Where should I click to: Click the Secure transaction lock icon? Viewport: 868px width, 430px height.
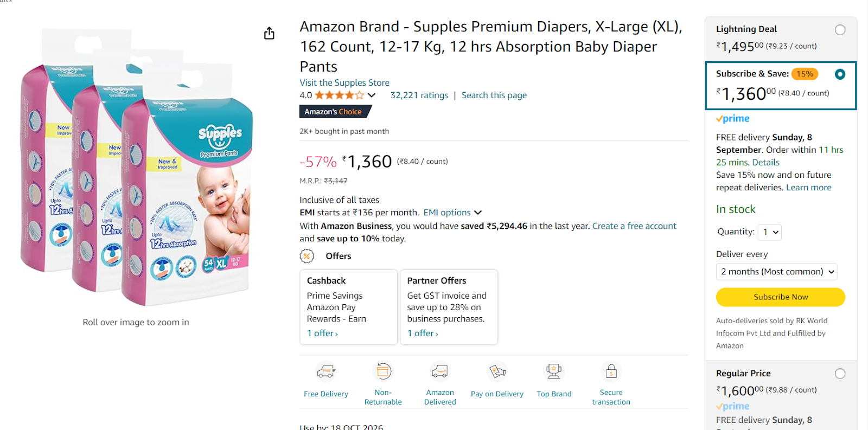[611, 371]
